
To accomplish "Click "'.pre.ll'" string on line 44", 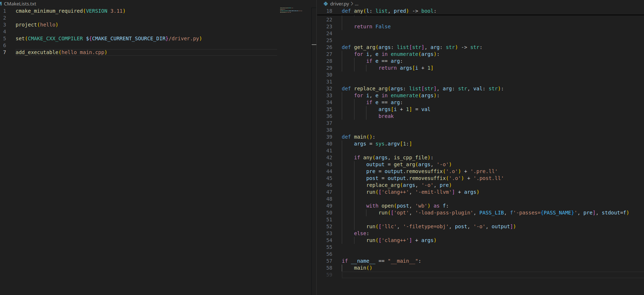I will tap(484, 171).
